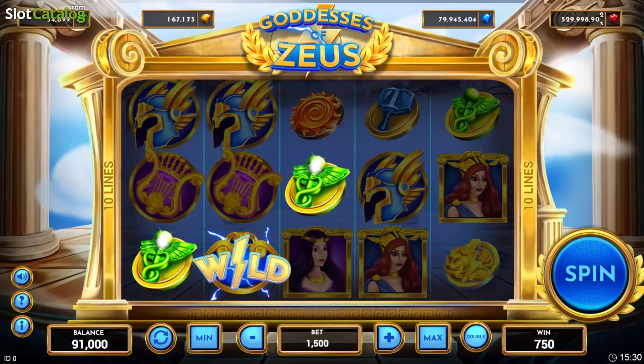644x364 pixels.
Task: Click the blue diamond jackpot icon
Action: [487, 19]
